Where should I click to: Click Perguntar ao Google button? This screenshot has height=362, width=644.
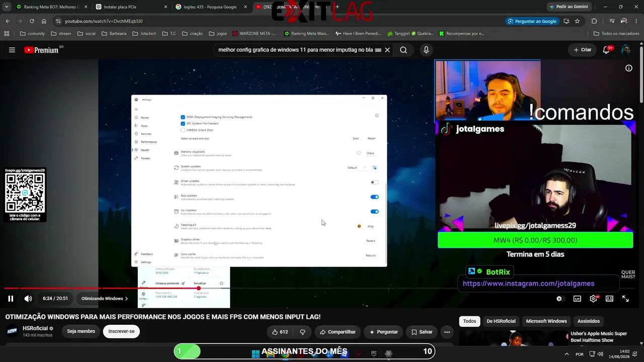coord(532,21)
